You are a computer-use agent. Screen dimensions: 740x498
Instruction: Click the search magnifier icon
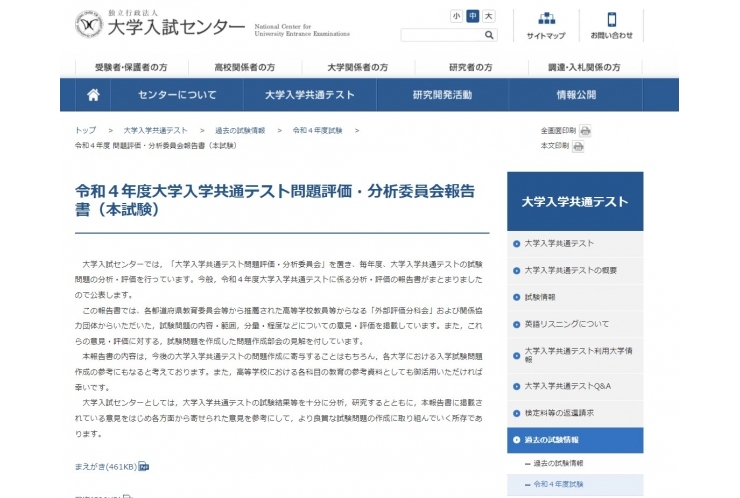click(x=489, y=35)
